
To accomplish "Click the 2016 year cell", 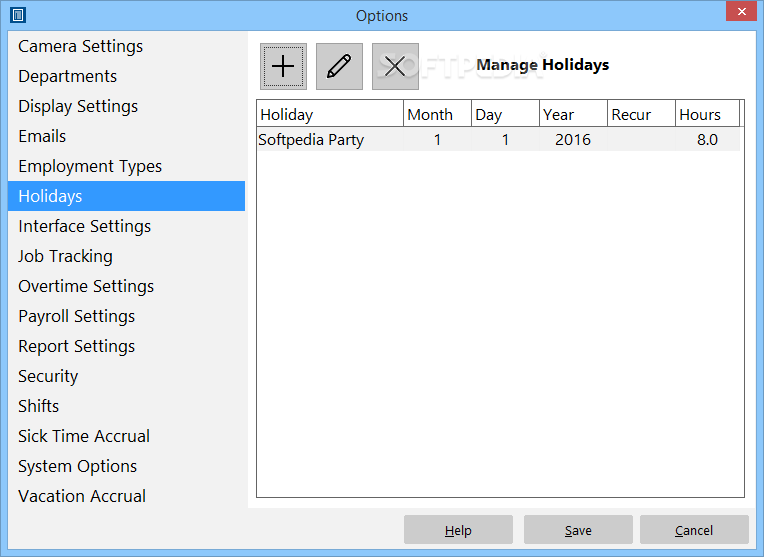I will point(573,140).
